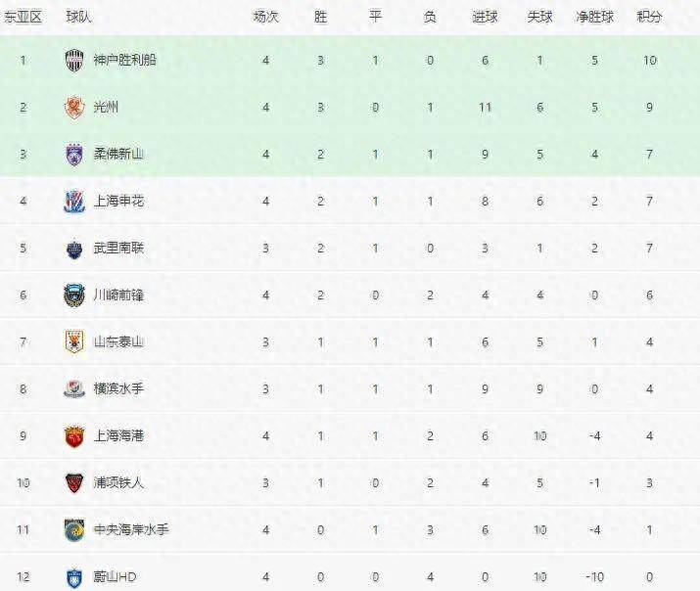Sort by the 积分 column header
700x591 pixels.
(x=648, y=18)
